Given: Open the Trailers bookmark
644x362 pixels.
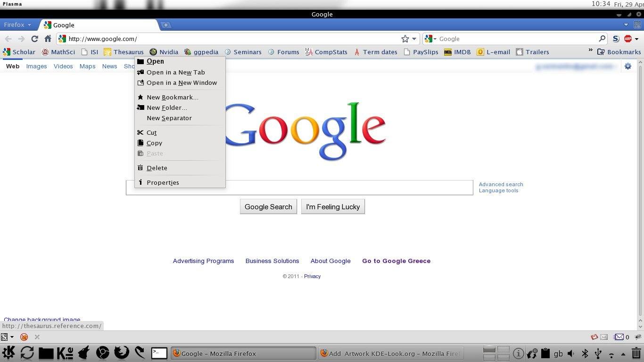Looking at the screenshot, I should (x=532, y=52).
